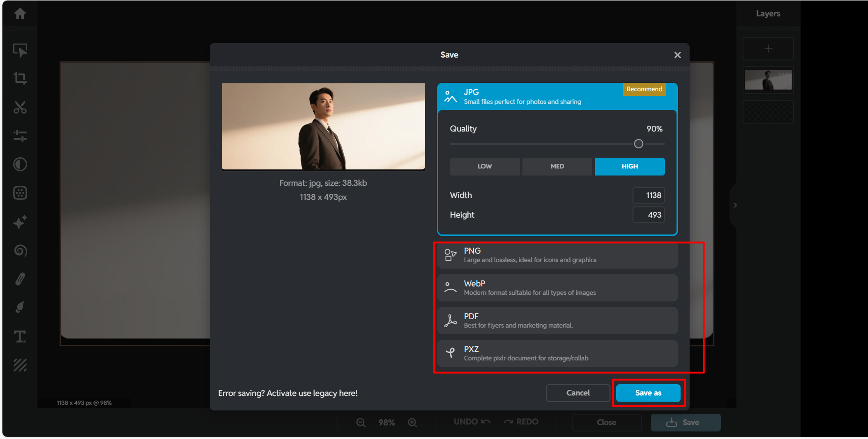
Task: Click REDO in the bottom bar
Action: [x=521, y=422]
